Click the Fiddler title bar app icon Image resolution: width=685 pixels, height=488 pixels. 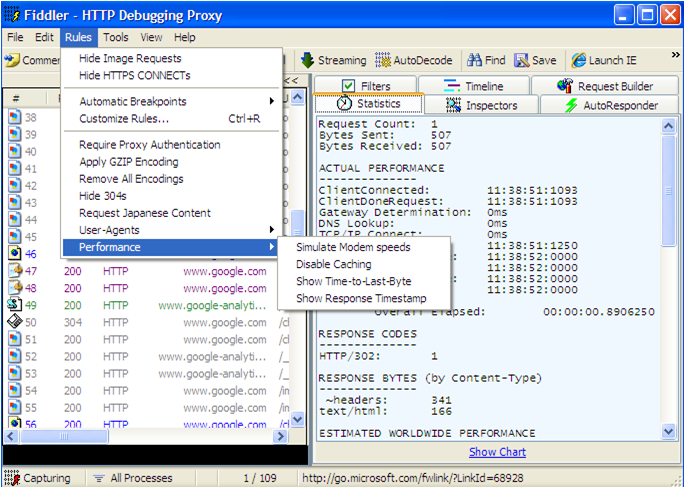point(12,16)
